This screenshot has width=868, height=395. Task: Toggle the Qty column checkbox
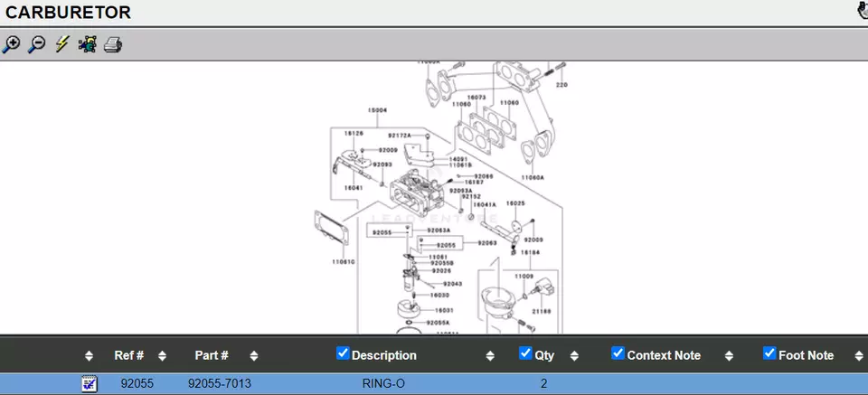[x=526, y=353]
